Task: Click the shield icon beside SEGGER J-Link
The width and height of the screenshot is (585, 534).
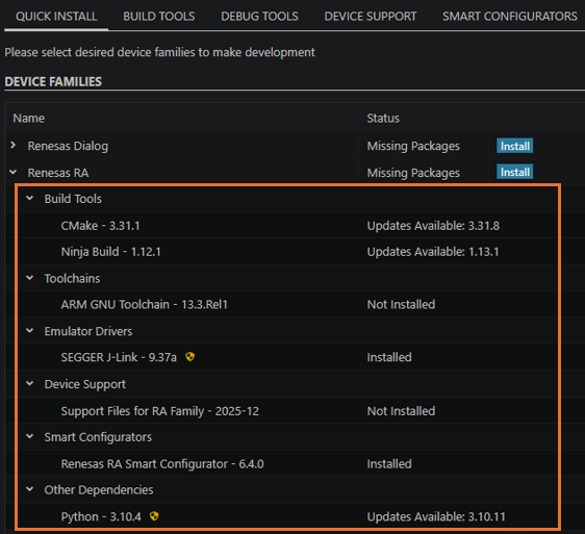Action: (x=190, y=357)
